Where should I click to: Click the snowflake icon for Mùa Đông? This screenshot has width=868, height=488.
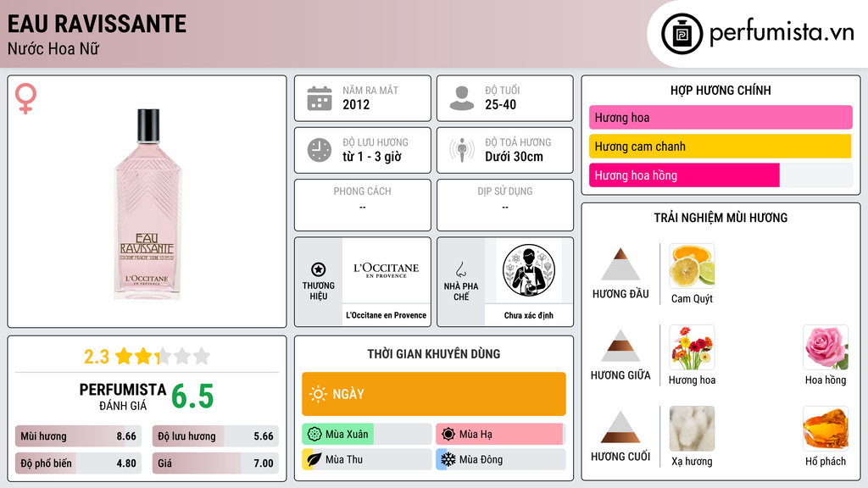448,459
